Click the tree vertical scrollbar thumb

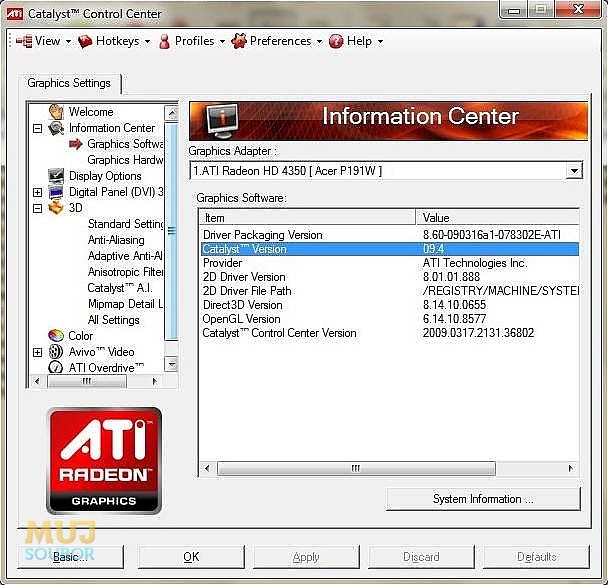[x=171, y=231]
